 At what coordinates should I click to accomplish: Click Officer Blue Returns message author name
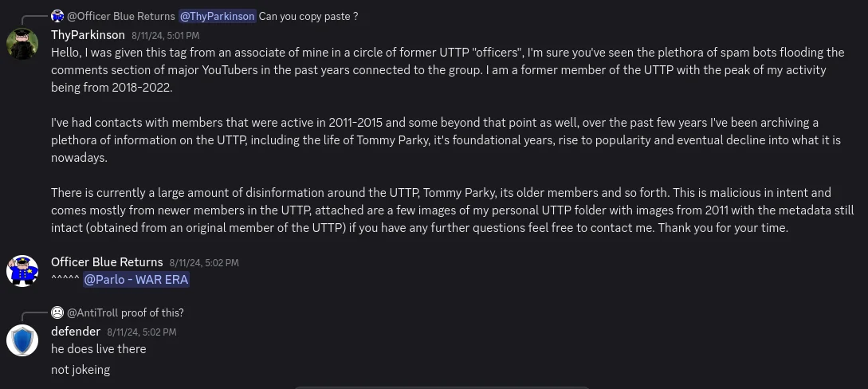click(107, 262)
